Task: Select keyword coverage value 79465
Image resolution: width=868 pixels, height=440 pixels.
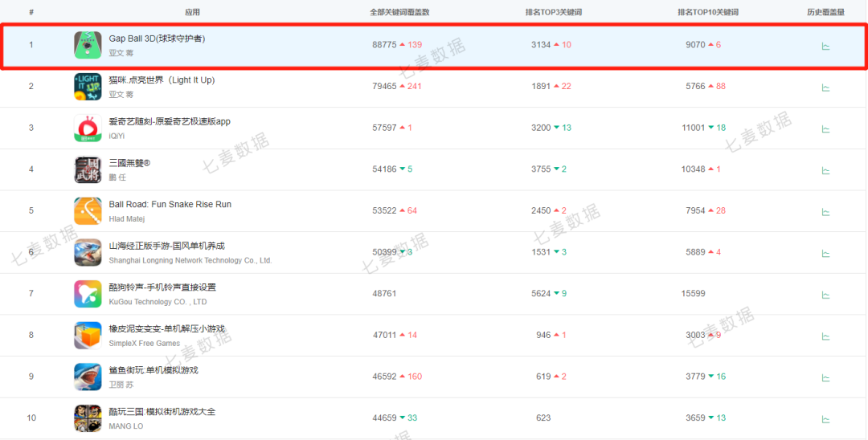Action: pos(384,86)
